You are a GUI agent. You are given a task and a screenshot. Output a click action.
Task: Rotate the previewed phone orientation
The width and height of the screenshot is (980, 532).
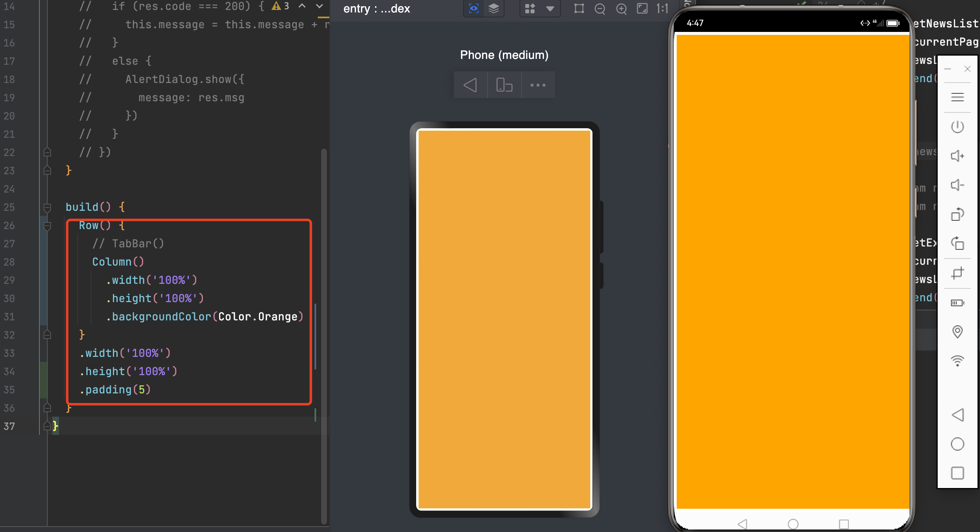504,85
